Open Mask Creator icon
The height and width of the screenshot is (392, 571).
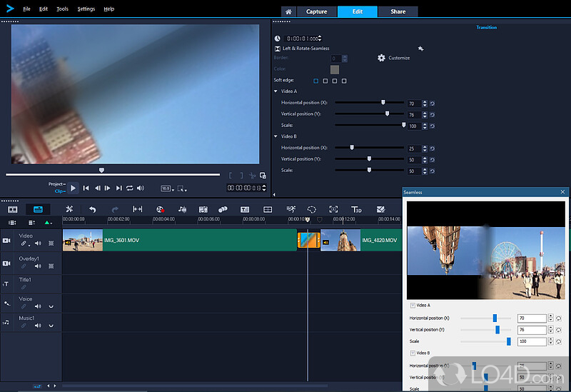(x=312, y=209)
